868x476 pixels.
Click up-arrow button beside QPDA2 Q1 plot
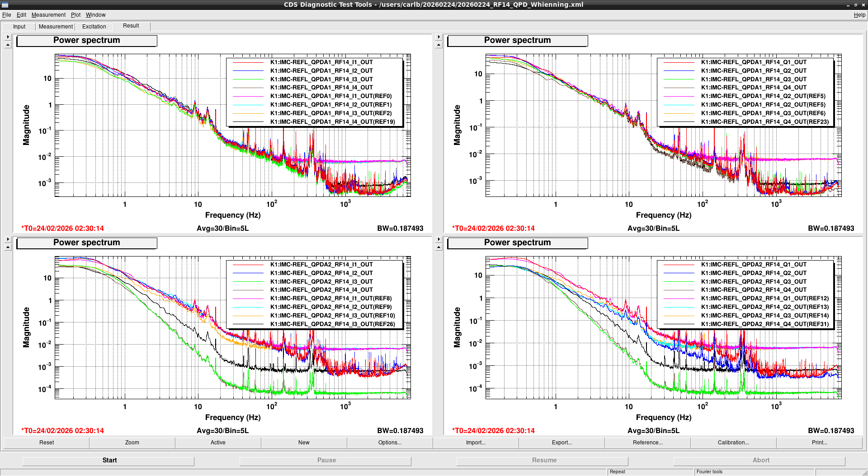click(439, 247)
